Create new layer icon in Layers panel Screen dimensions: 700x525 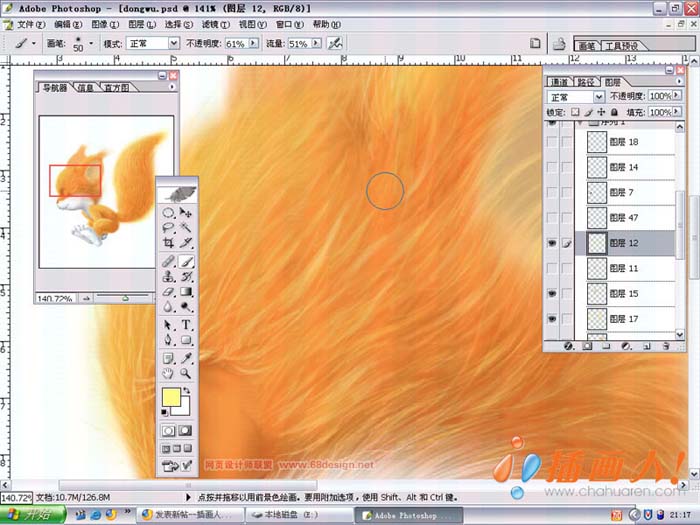coord(646,346)
